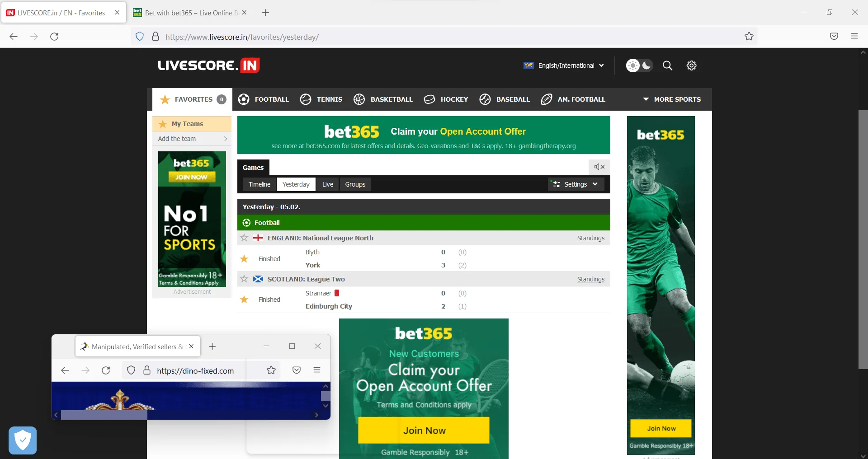Switch to Timeline tab

pyautogui.click(x=259, y=184)
